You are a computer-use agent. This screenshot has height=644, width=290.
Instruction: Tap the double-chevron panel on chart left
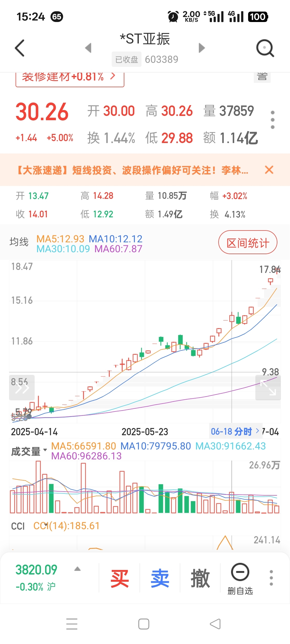pos(22,387)
